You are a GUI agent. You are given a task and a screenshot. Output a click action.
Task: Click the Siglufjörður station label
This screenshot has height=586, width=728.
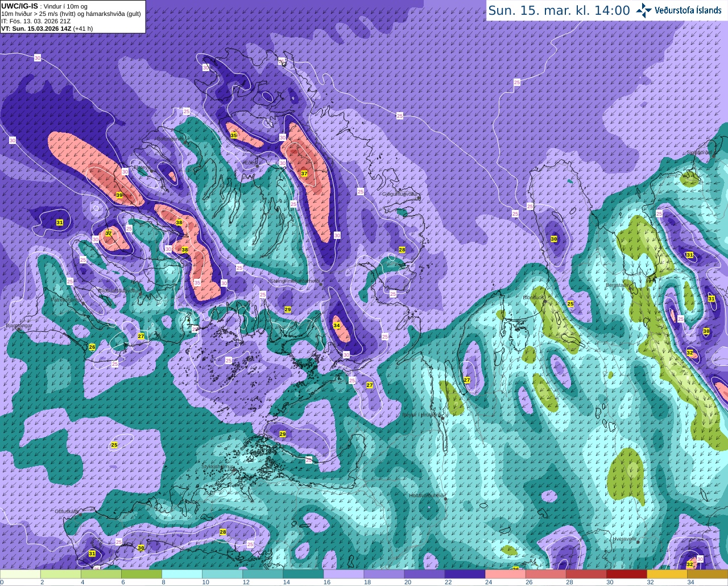700,152
